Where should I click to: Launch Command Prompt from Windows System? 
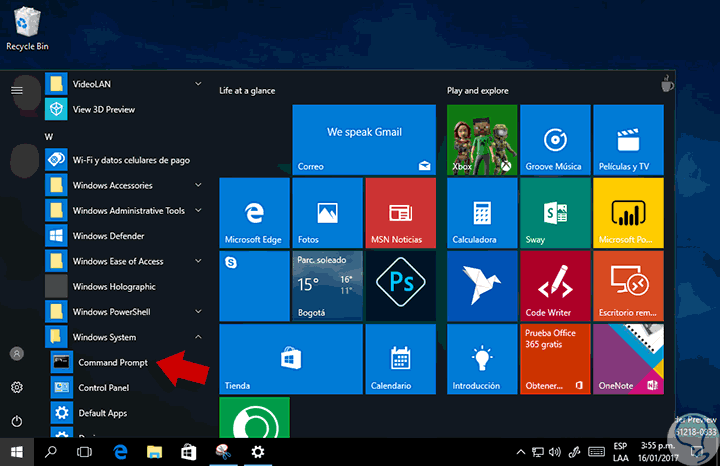tap(125, 362)
